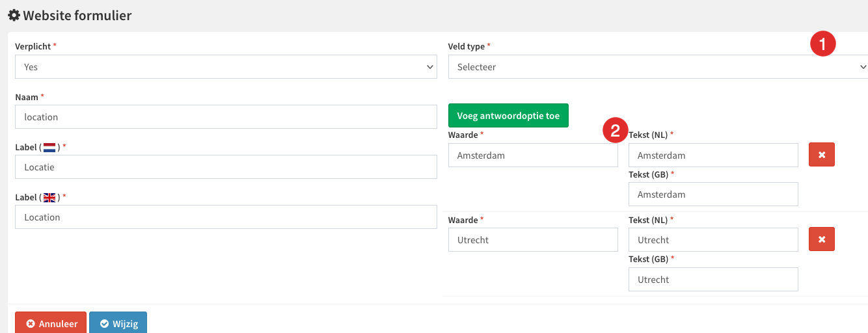Click the blue Wijzig button

(118, 323)
